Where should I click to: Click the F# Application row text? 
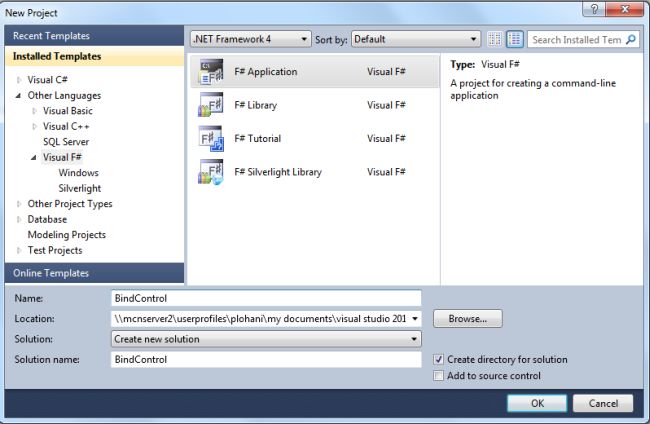point(266,72)
